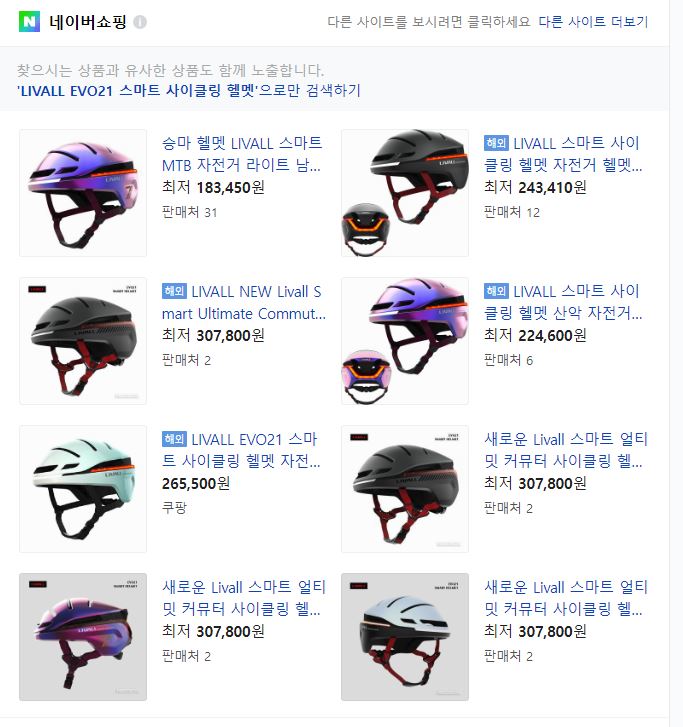The height and width of the screenshot is (727, 683).
Task: Open the 다른 사이트 더보기 link
Action: click(593, 21)
